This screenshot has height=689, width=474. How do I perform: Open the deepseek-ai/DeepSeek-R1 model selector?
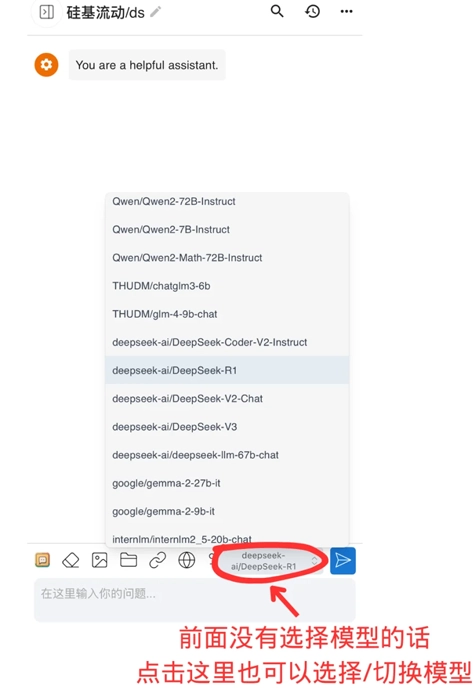click(x=269, y=561)
